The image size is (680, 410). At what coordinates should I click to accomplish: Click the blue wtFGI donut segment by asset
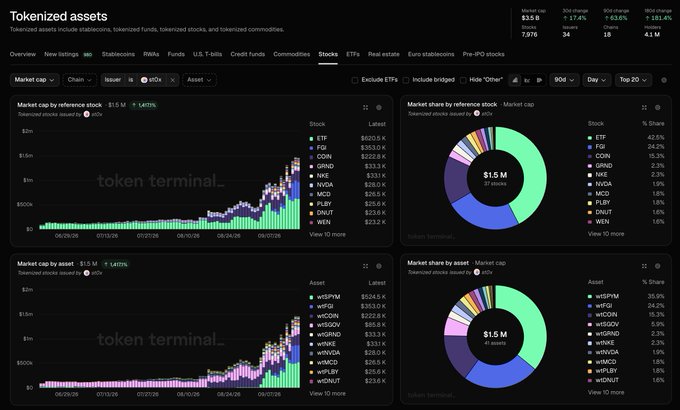coord(499,373)
